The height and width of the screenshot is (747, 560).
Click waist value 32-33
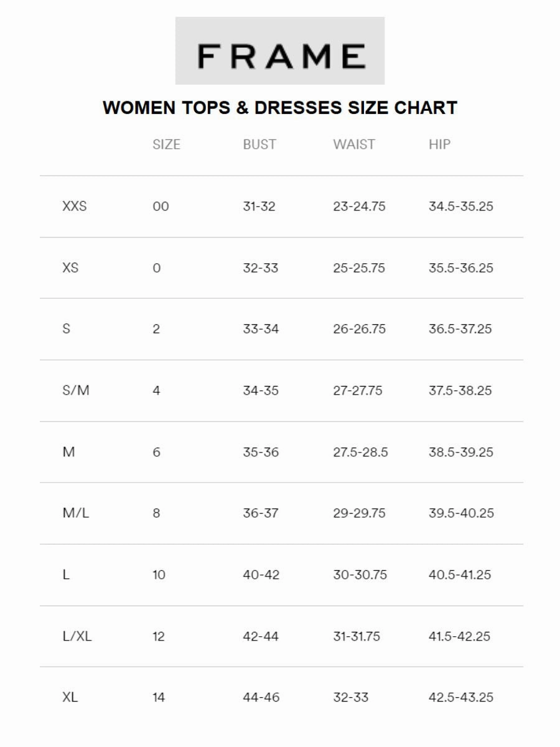351,697
